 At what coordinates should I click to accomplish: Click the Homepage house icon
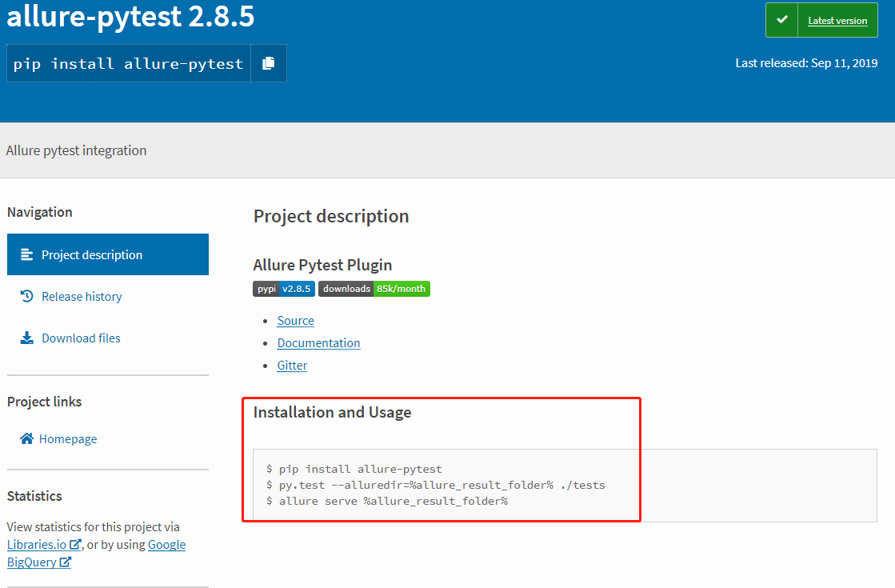click(27, 438)
